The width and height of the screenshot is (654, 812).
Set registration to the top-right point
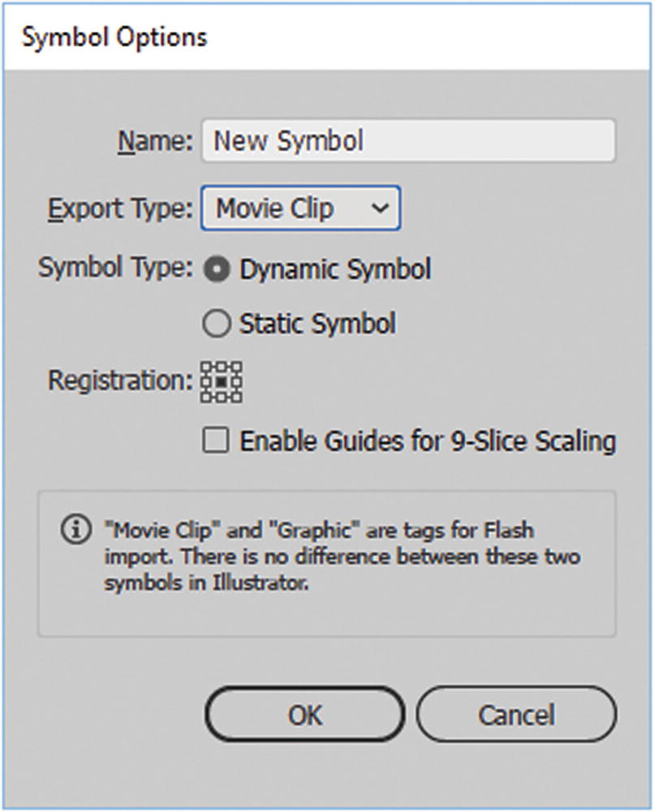tap(235, 367)
